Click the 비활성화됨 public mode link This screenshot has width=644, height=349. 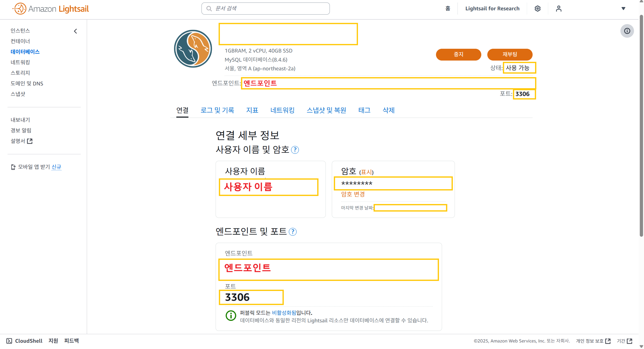[x=284, y=313]
